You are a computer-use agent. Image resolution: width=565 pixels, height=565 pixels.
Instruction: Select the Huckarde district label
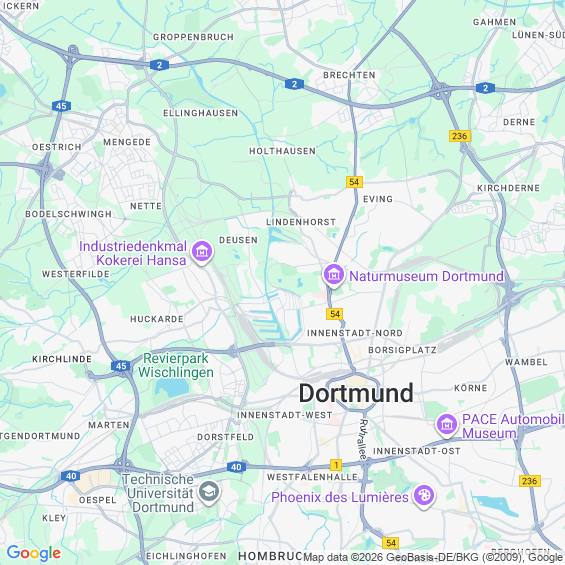157,319
